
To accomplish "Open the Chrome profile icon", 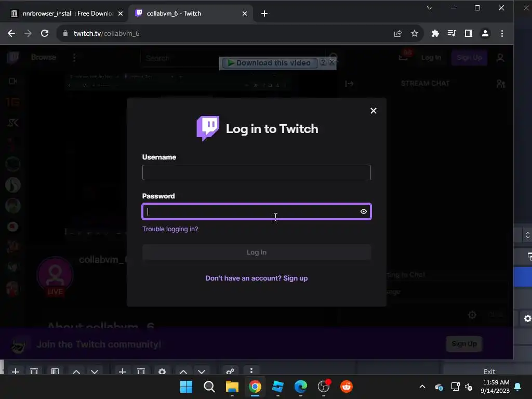I will pos(485,33).
